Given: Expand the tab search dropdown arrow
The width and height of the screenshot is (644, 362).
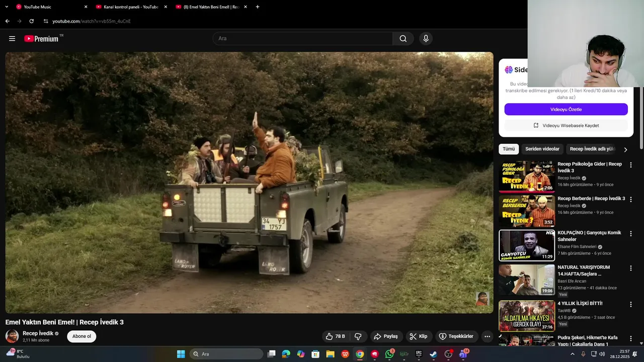Looking at the screenshot, I should point(7,7).
